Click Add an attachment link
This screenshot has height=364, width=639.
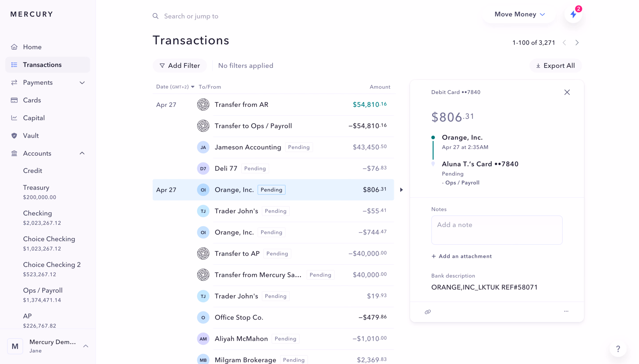click(x=462, y=256)
